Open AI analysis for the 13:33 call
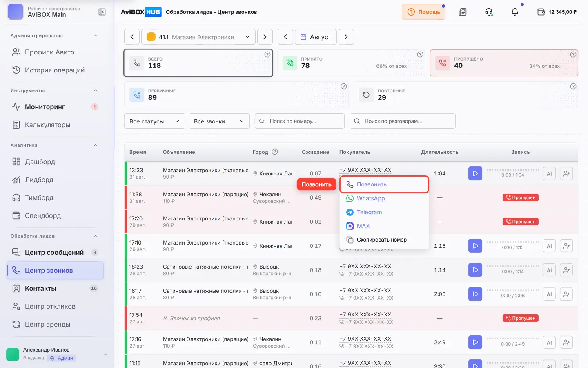 coord(549,173)
